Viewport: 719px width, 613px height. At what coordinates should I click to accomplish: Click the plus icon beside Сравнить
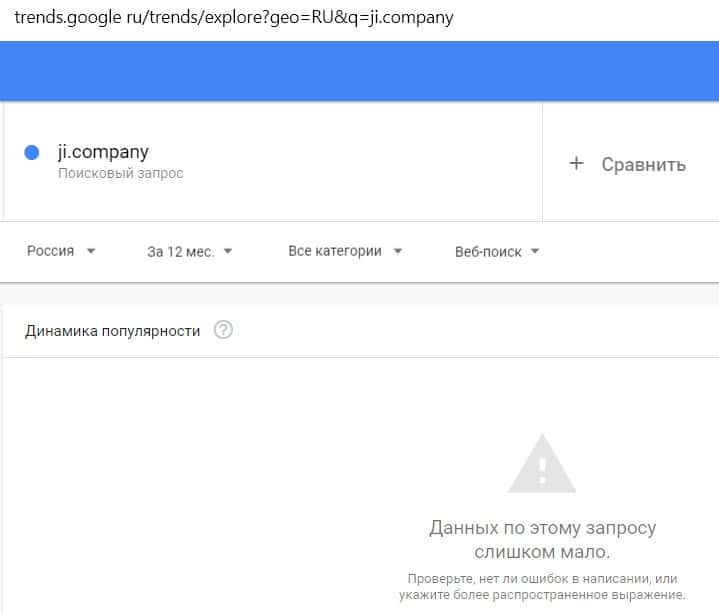click(576, 164)
